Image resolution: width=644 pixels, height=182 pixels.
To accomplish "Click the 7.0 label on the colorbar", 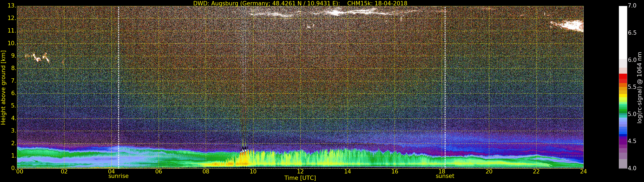I will [632, 6].
